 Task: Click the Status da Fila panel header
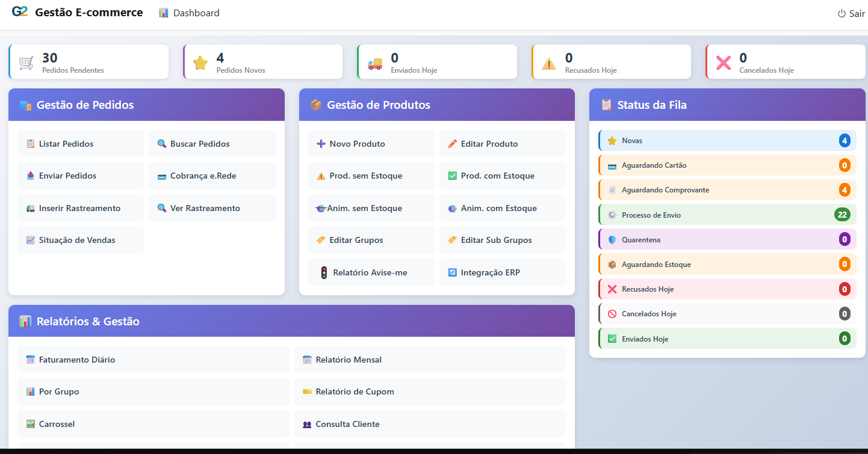pos(727,105)
